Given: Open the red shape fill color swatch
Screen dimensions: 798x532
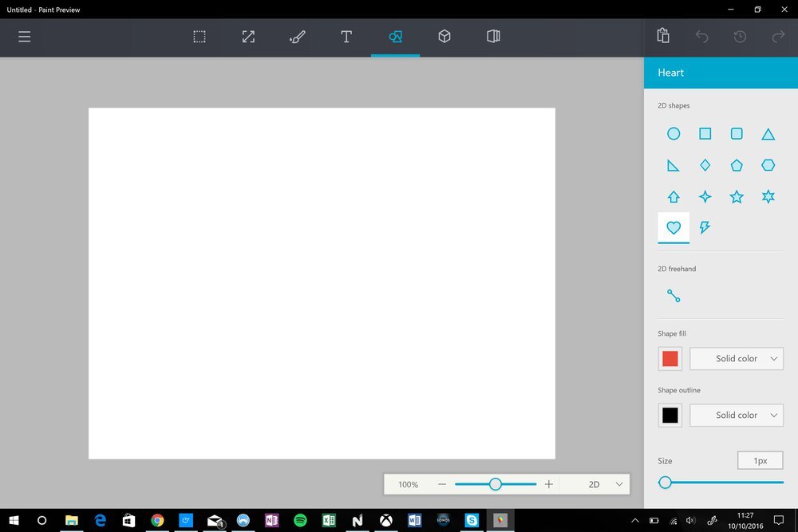Looking at the screenshot, I should click(x=670, y=359).
